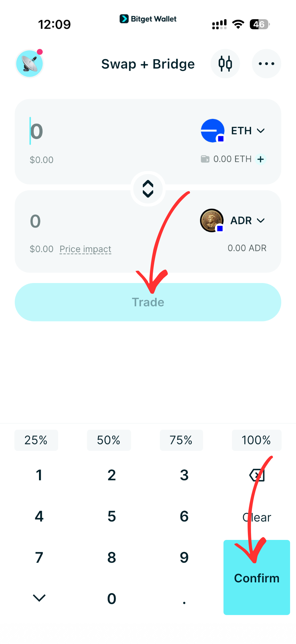Collapse the keypad with the chevron key

(39, 598)
